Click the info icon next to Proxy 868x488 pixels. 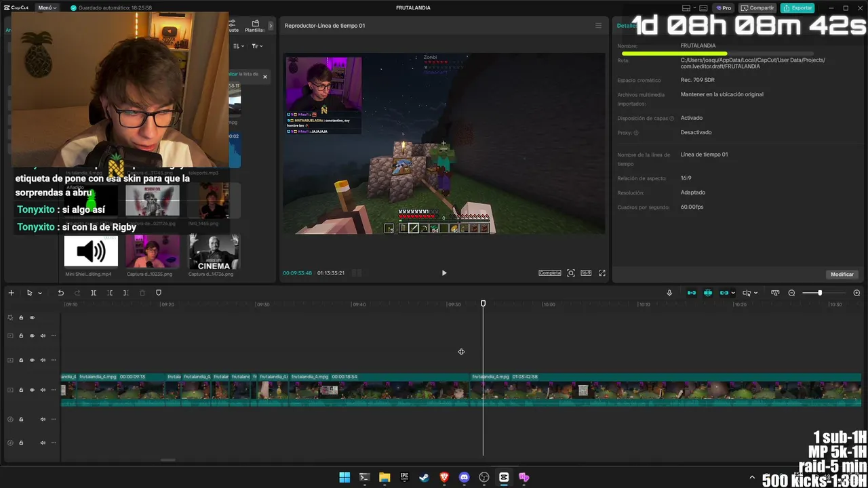(636, 133)
